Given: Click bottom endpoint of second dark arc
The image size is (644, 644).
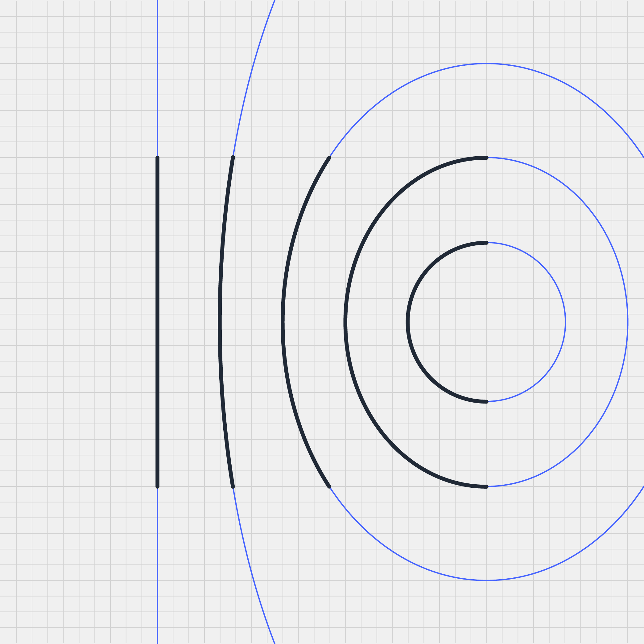Looking at the screenshot, I should coord(233,487).
